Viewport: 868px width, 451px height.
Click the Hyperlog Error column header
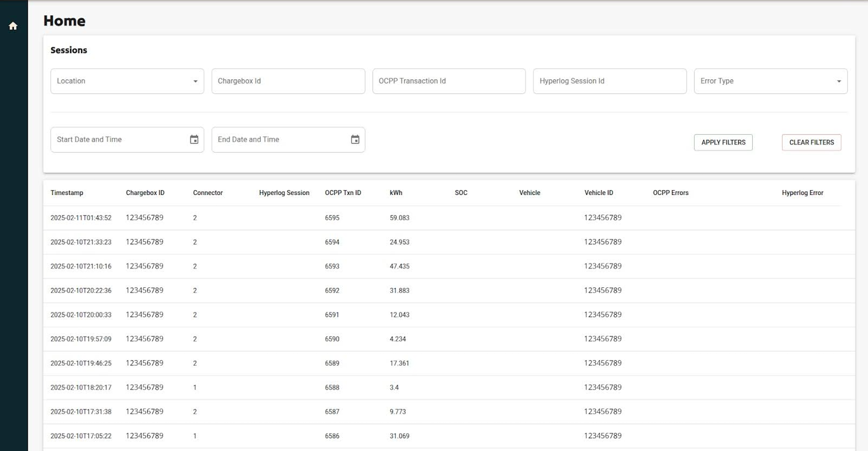pos(802,193)
